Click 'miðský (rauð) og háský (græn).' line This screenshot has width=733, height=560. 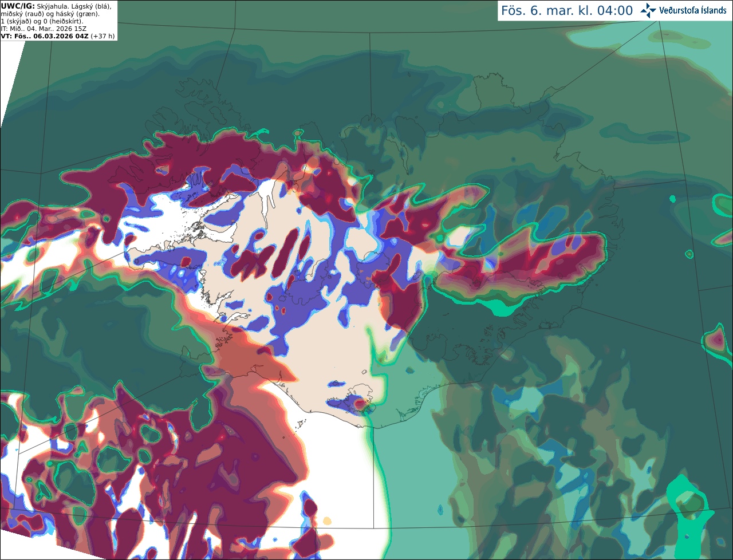coord(50,14)
